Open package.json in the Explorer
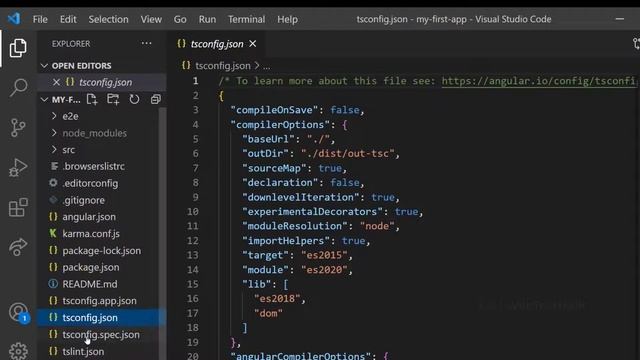This screenshot has height=360, width=640. click(91, 267)
